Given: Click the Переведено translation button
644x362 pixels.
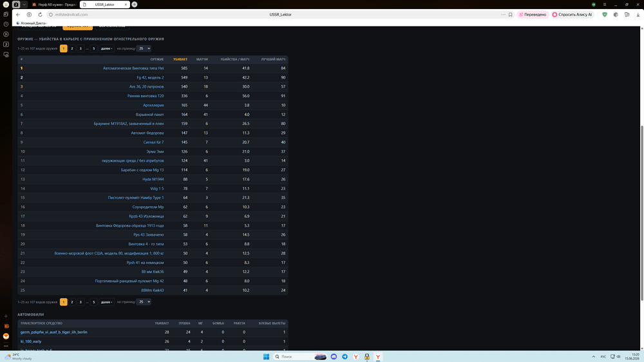Looking at the screenshot, I should click(x=533, y=14).
